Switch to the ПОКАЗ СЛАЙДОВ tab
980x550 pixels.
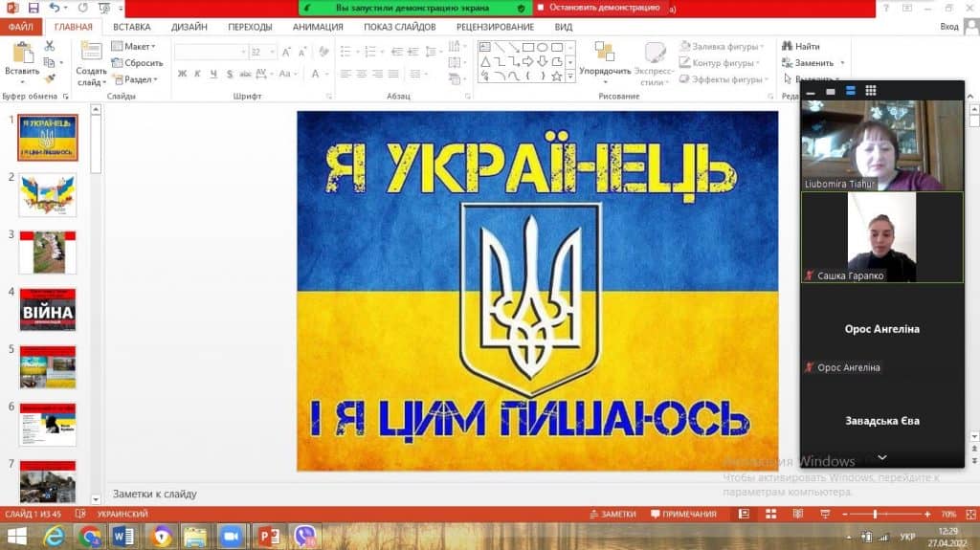[x=399, y=27]
